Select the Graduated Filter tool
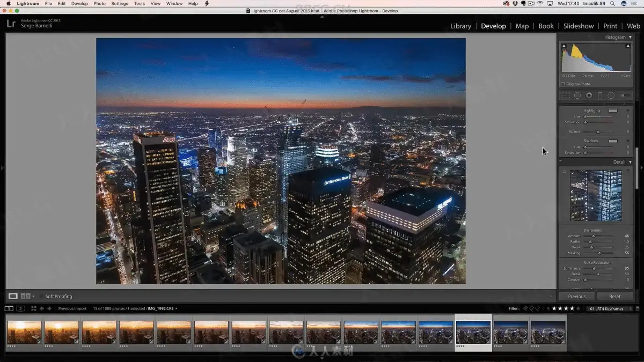 point(600,95)
